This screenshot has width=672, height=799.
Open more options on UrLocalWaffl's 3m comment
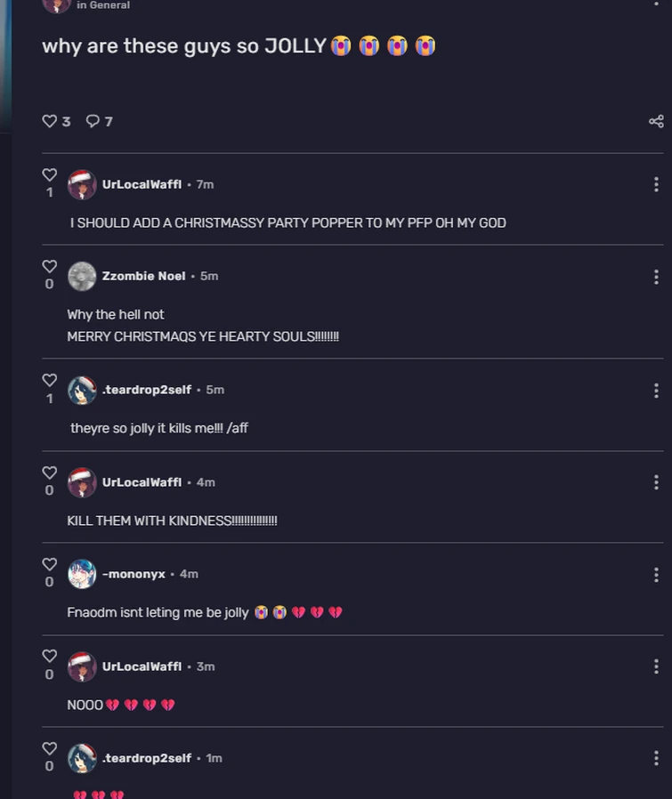656,666
